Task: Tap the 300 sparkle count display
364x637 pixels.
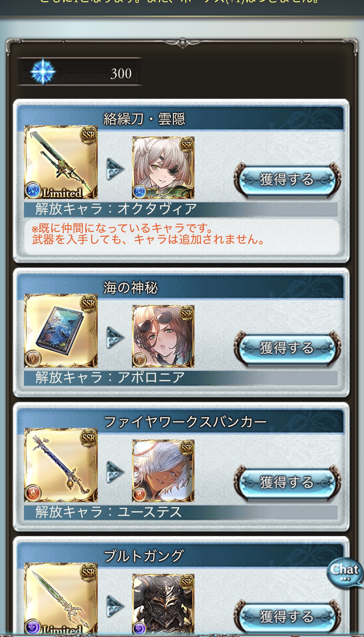Action: click(x=79, y=72)
